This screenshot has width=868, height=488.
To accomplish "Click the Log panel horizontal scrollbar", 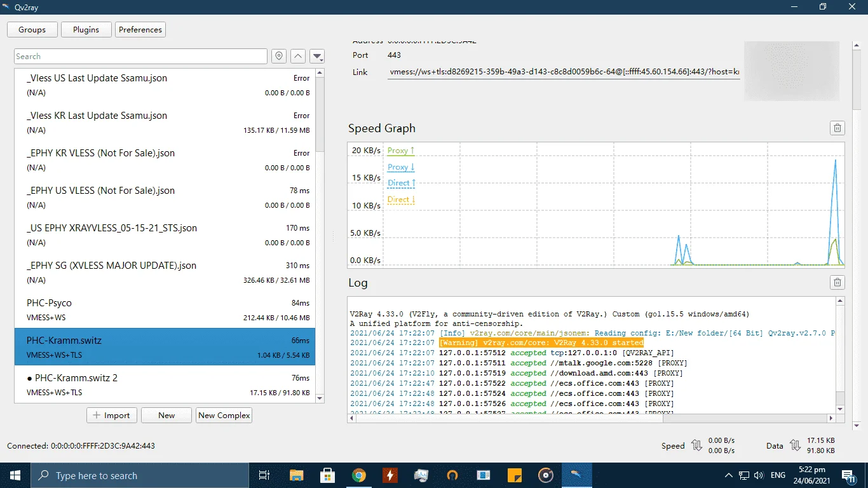I will (592, 418).
